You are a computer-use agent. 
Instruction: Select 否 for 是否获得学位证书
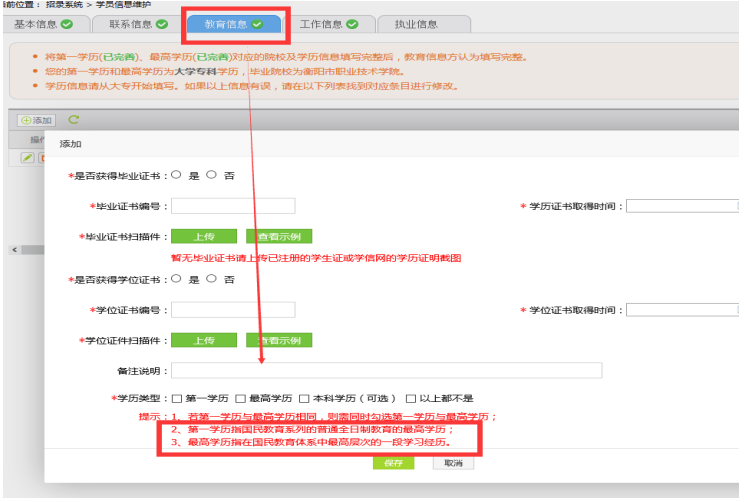click(x=211, y=278)
